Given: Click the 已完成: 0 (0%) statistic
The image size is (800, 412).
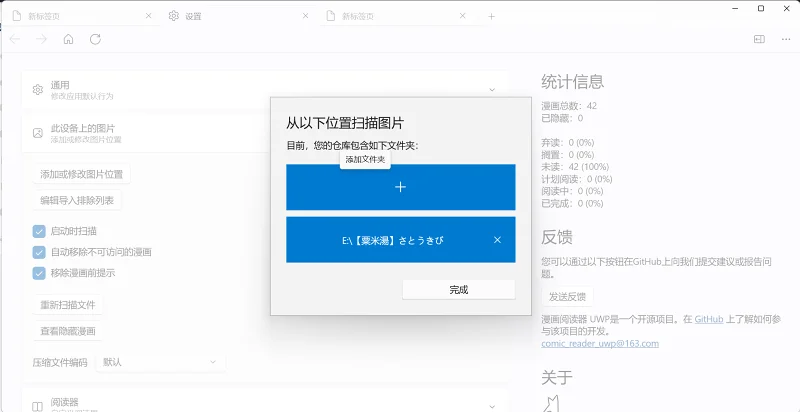Looking at the screenshot, I should [x=572, y=203].
